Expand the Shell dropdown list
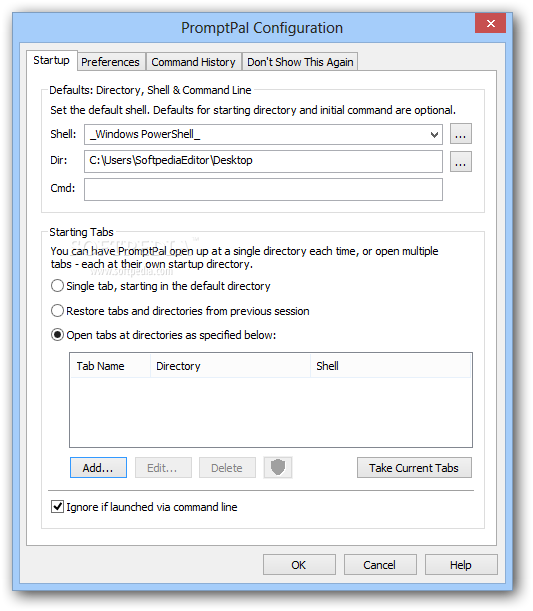The height and width of the screenshot is (611, 533). click(434, 134)
